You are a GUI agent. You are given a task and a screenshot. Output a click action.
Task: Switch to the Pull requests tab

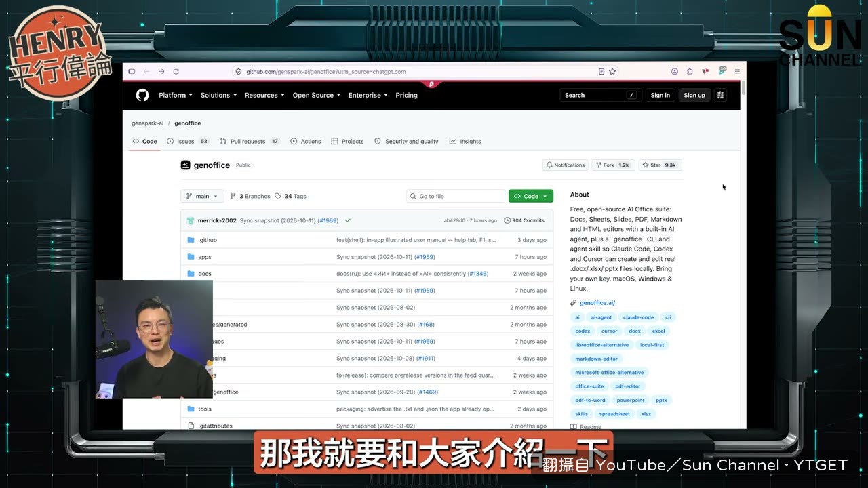point(250,142)
